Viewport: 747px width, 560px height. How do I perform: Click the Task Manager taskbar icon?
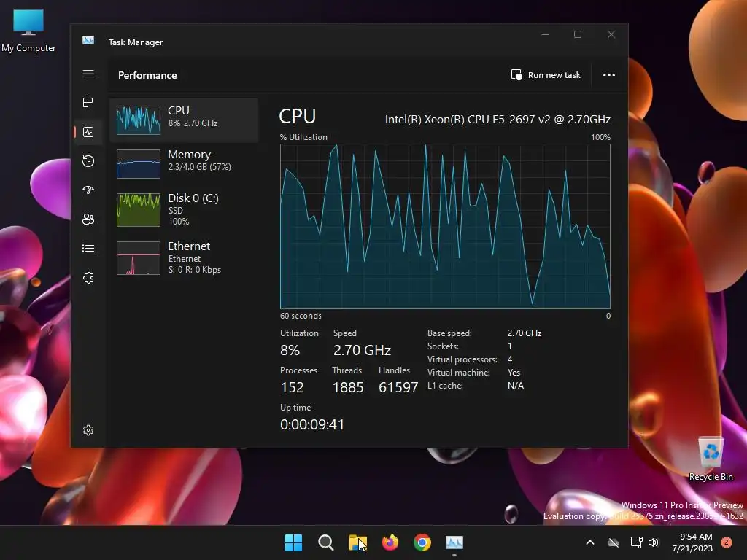pyautogui.click(x=454, y=542)
